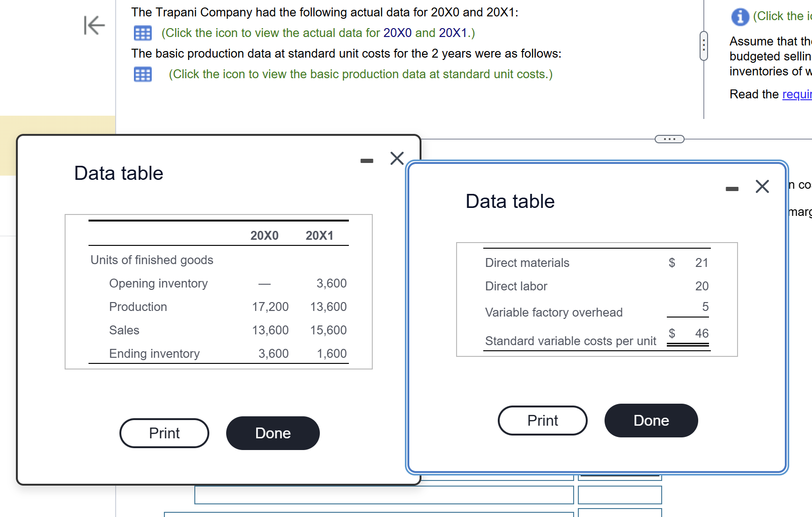Viewport: 812px width, 517px height.
Task: Close the standard costs Data table popup
Action: (x=762, y=187)
